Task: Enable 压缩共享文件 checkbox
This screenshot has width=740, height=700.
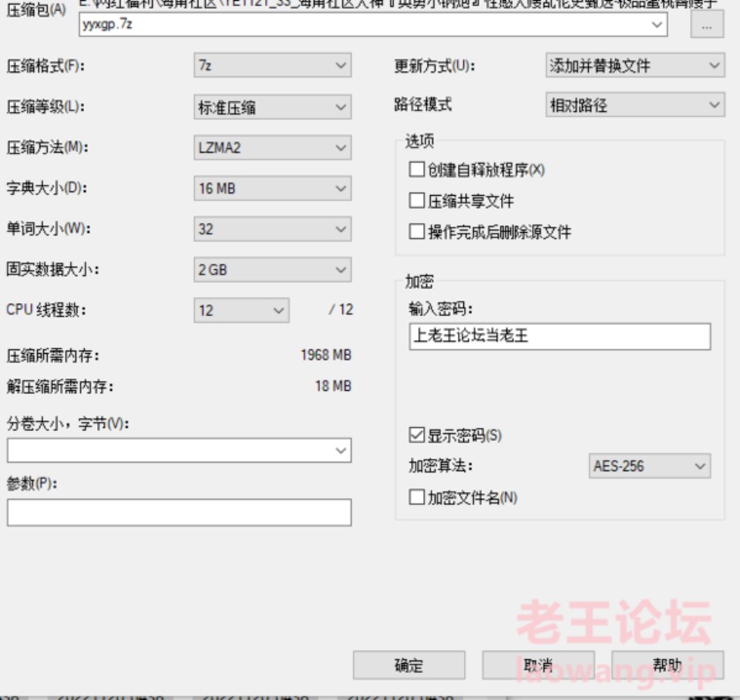Action: (x=417, y=200)
